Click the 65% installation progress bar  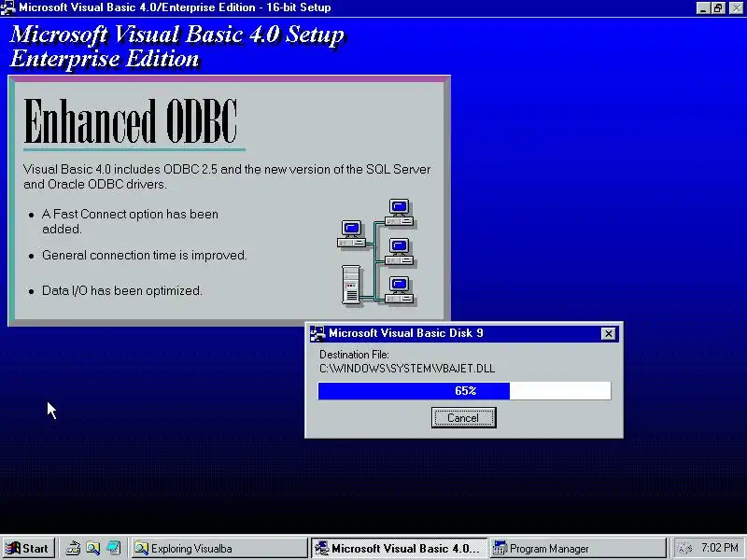464,391
